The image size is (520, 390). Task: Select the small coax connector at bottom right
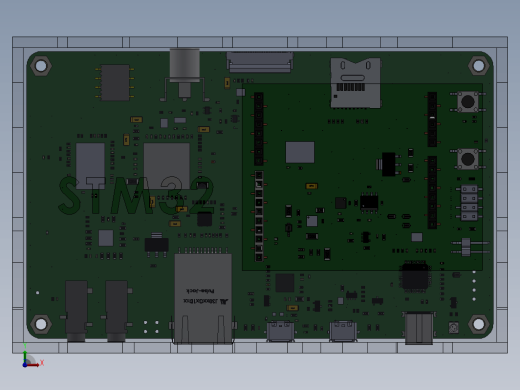(x=453, y=328)
